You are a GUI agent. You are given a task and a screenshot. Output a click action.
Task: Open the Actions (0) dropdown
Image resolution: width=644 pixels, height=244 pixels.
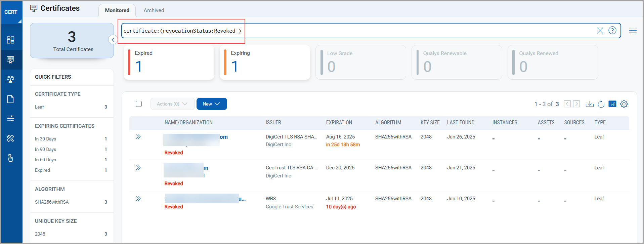[x=172, y=104]
